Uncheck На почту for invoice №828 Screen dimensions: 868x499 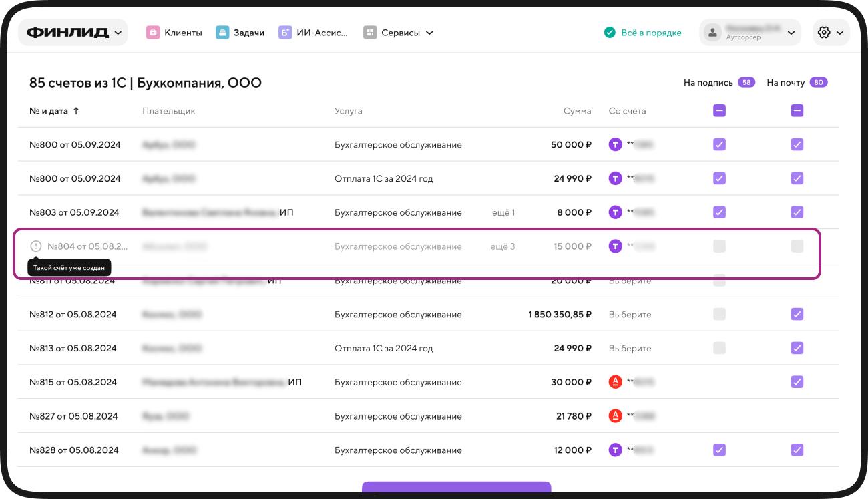(x=797, y=450)
